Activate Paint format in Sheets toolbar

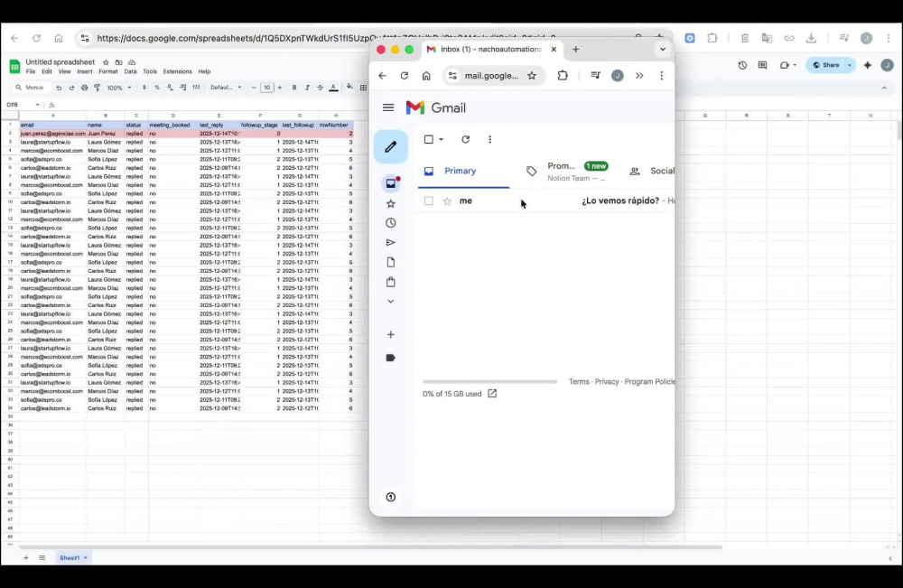pos(98,88)
